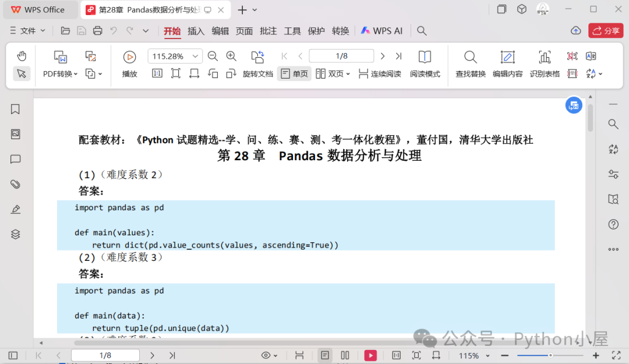Open the thumbnails panel in sidebar
Viewport: 629px width, 364px height.
click(15, 134)
